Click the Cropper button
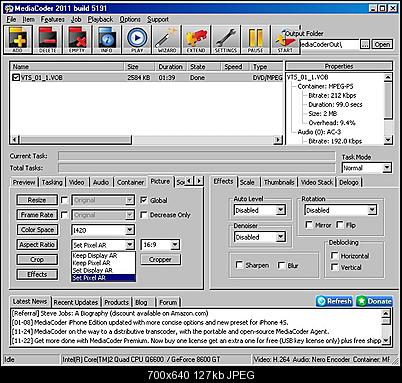 tap(161, 259)
